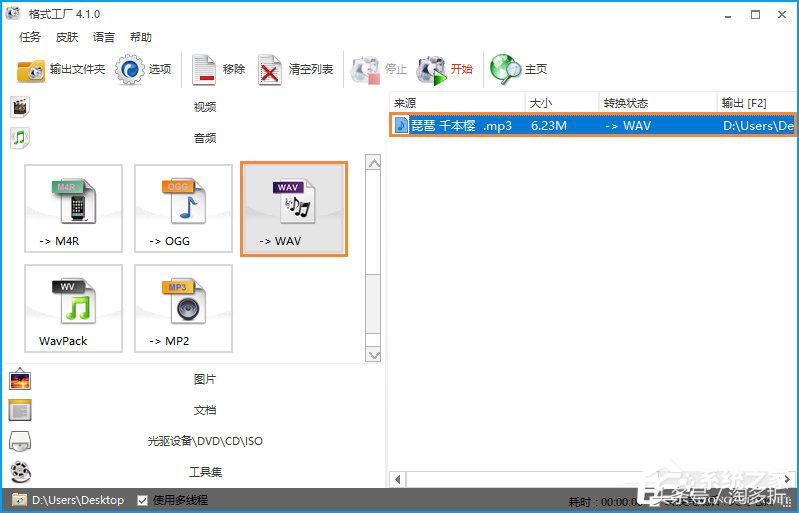Viewport: 799px width, 513px height.
Task: Click 清空列表 clear list icon
Action: (x=270, y=70)
